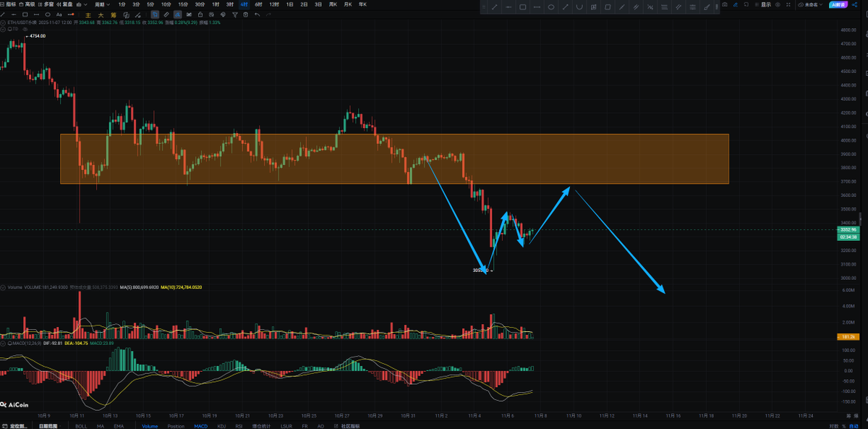The height and width of the screenshot is (429, 868).
Task: Toggle fullscreen chart view
Action: pyautogui.click(x=788, y=4)
